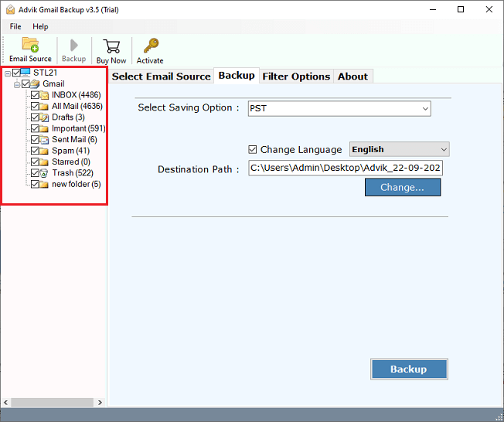Switch to Select Email Source tab
Screen dimensions: 504x422
tap(161, 77)
